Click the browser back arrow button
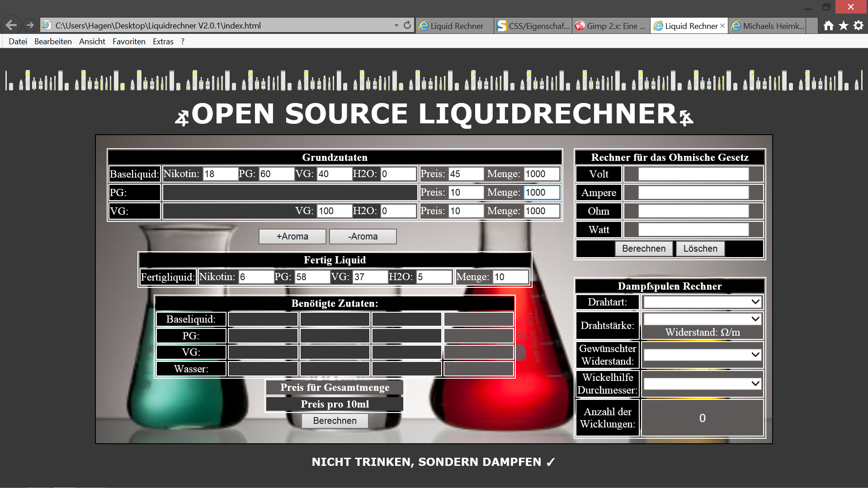This screenshot has height=488, width=868. pos(11,25)
